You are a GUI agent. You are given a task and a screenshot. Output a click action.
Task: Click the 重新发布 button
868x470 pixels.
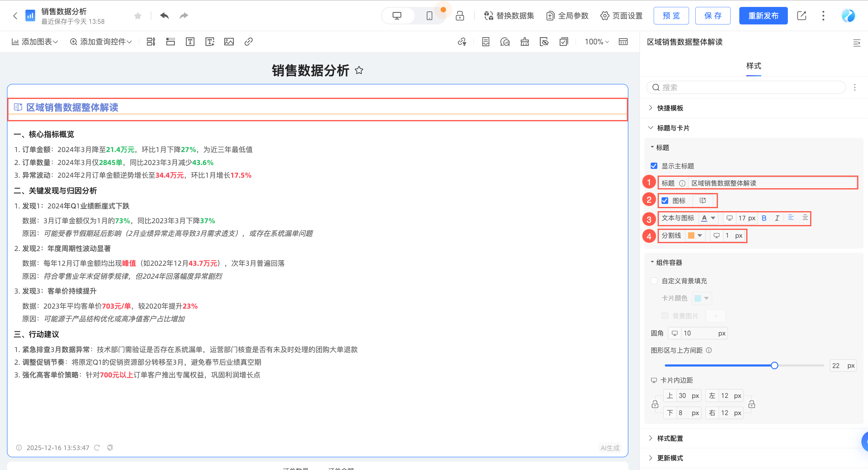763,16
